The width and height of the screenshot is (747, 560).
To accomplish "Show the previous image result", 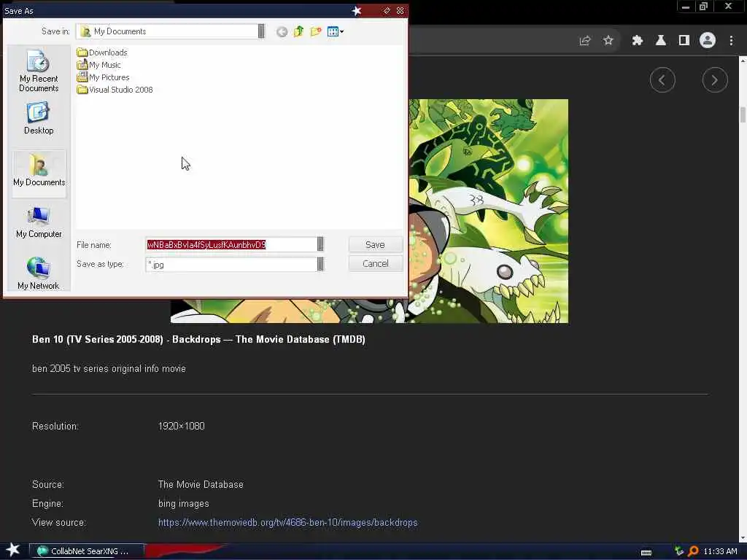I will 662,80.
